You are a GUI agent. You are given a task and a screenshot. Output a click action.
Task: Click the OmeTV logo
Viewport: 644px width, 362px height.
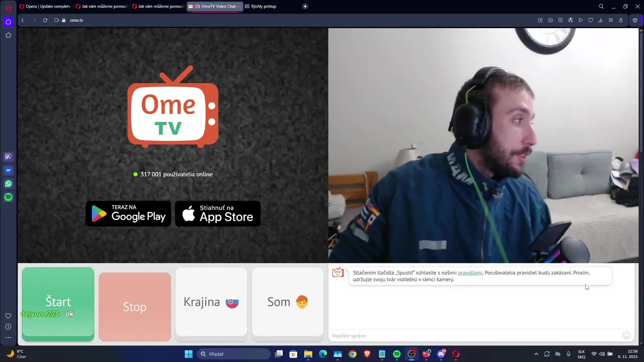[173, 107]
